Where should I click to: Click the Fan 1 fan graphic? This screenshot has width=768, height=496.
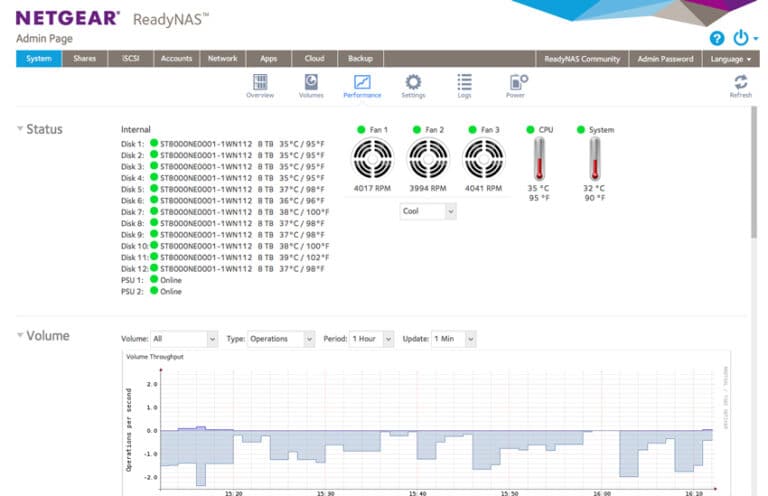[372, 159]
